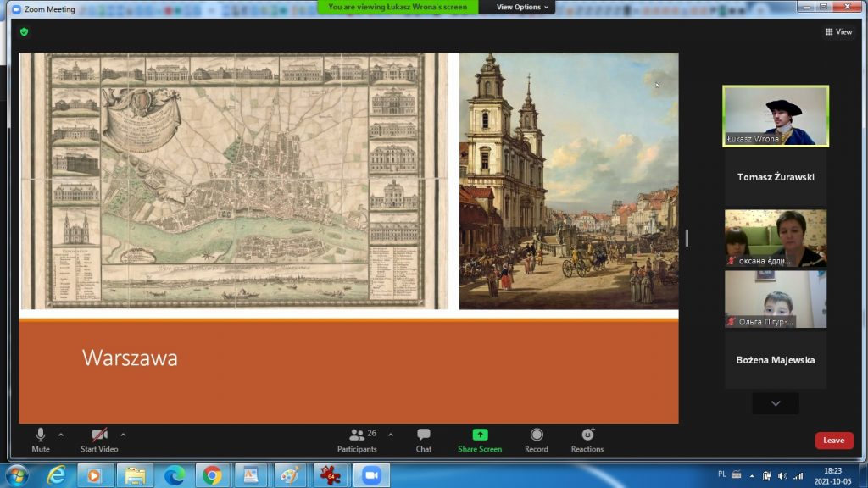Click the green encryption shield icon
Image resolution: width=868 pixels, height=488 pixels.
pos(25,31)
